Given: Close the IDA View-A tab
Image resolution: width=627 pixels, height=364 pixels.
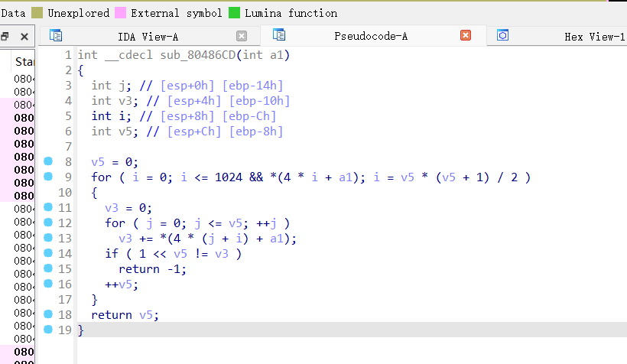Looking at the screenshot, I should (x=242, y=36).
